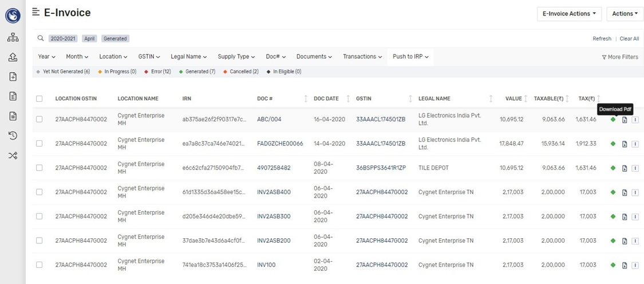This screenshot has height=284, width=644.
Task: Open more options for 4907258482 row
Action: coord(635,168)
